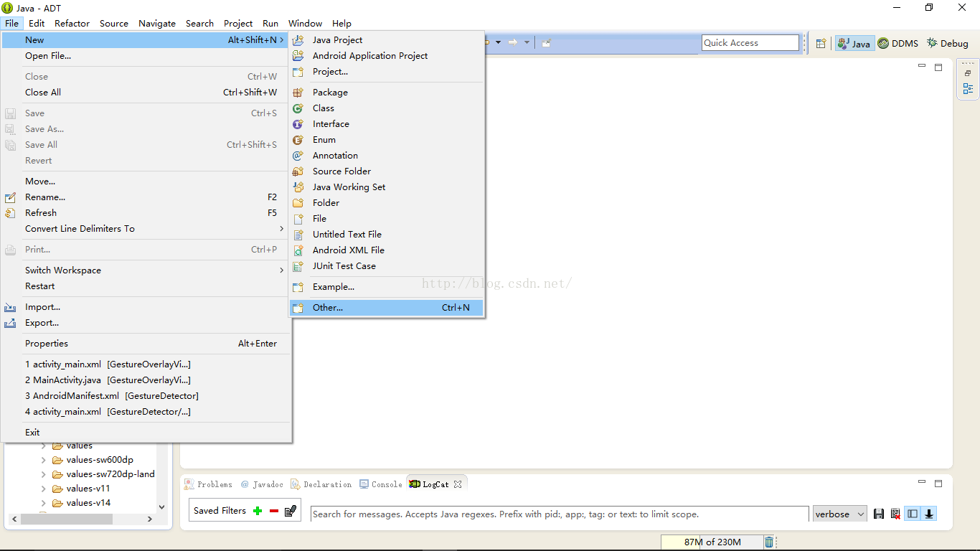This screenshot has width=980, height=551.
Task: Create a new Enum
Action: click(x=387, y=140)
